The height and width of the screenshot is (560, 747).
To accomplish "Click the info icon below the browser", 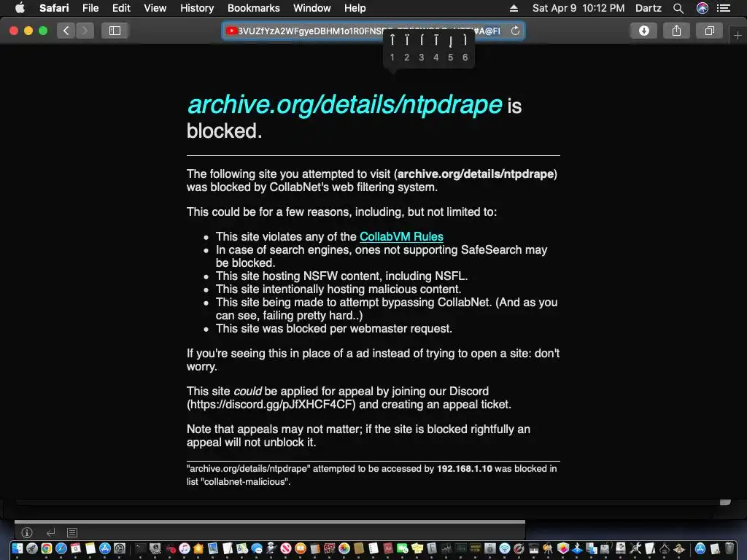I will (x=27, y=532).
